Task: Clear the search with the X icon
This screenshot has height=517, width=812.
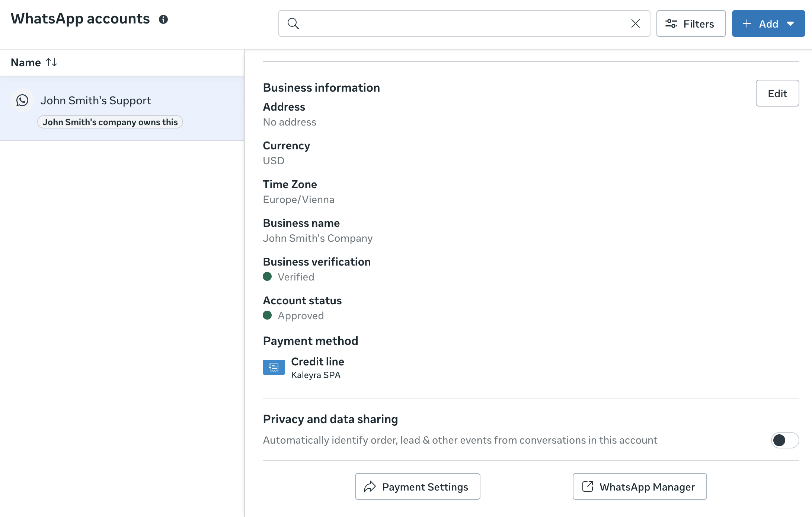Action: (x=636, y=23)
